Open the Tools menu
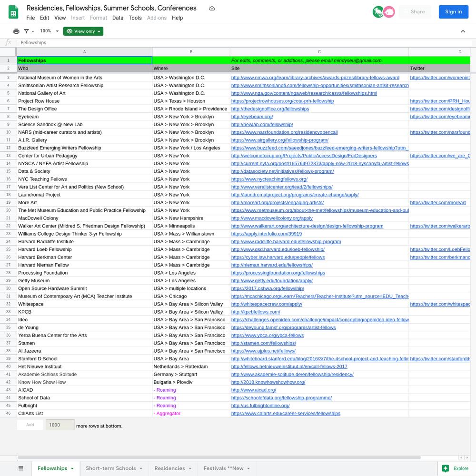This screenshot has width=476, height=476. click(135, 18)
